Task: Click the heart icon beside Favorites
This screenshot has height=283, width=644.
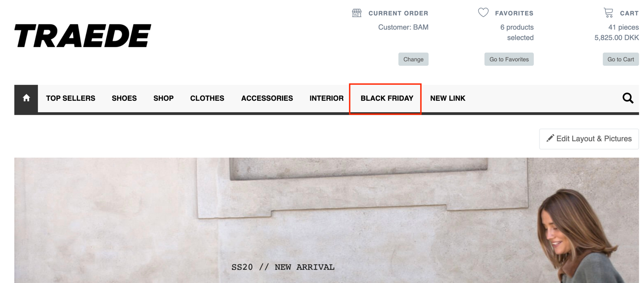Action: pos(483,13)
